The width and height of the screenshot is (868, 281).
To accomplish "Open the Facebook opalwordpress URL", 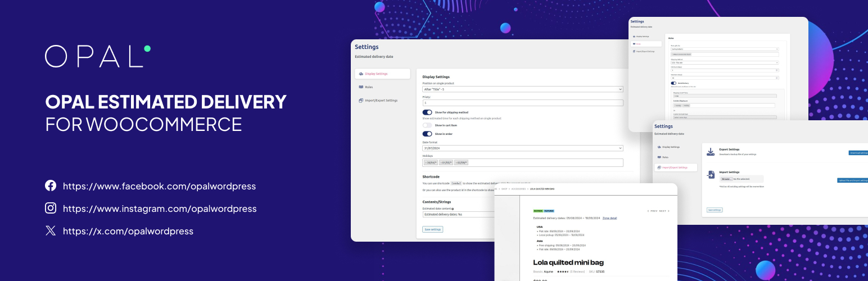I will coord(159,186).
